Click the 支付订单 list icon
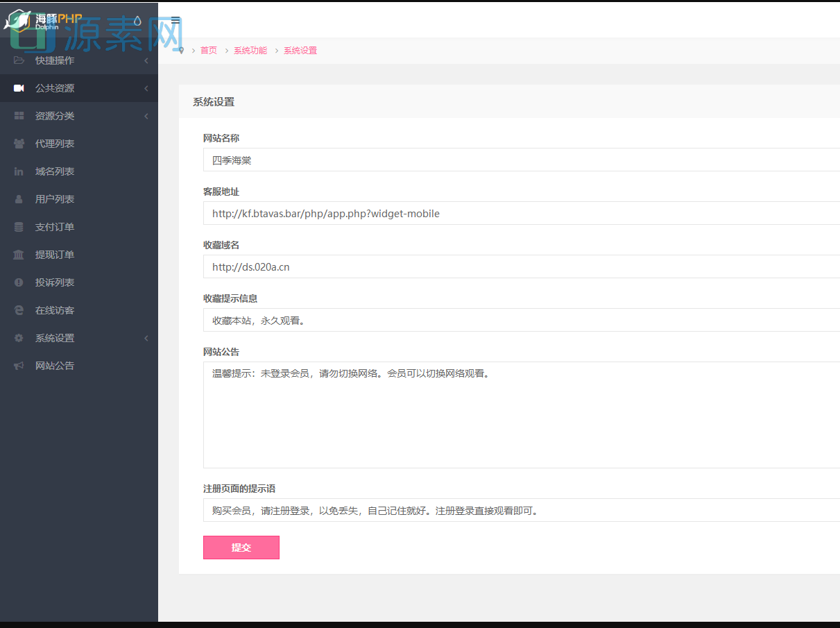 (19, 227)
